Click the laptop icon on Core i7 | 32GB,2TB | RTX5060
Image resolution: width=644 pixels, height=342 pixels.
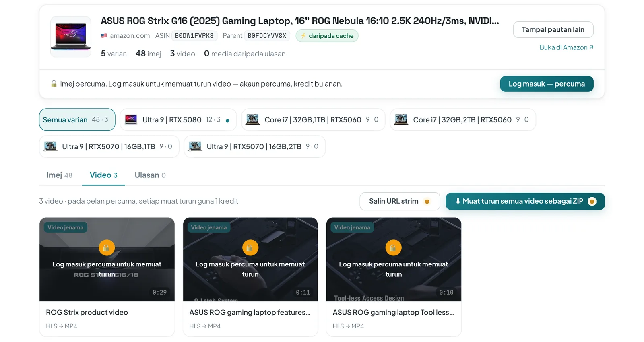(401, 119)
